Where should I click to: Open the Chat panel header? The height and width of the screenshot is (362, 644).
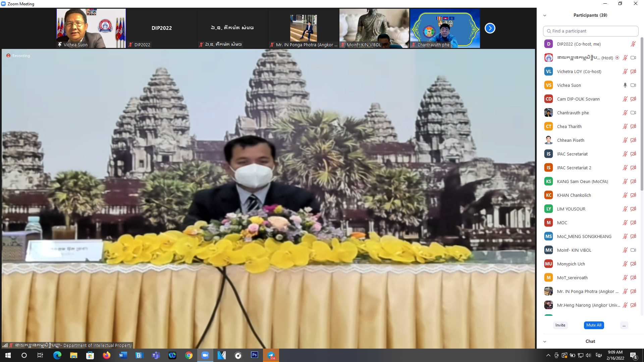[590, 341]
